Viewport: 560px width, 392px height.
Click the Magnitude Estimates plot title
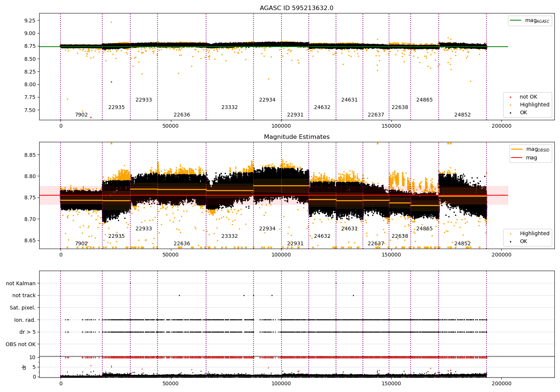tap(296, 137)
